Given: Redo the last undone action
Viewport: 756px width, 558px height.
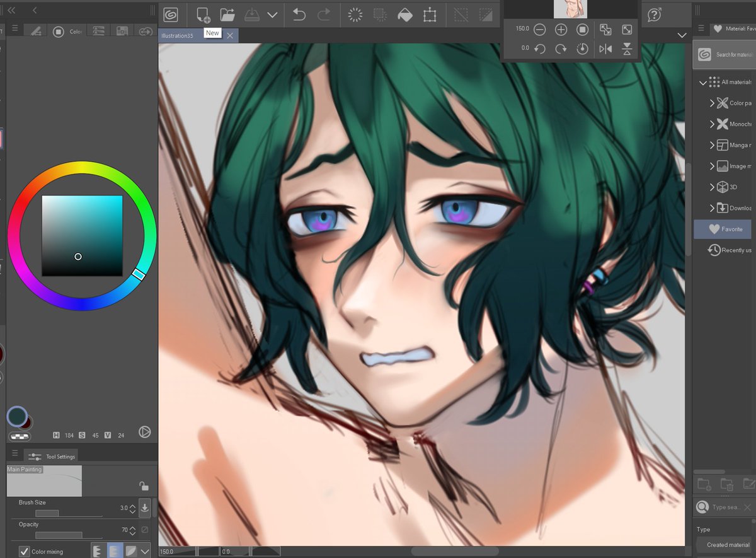Looking at the screenshot, I should point(324,15).
